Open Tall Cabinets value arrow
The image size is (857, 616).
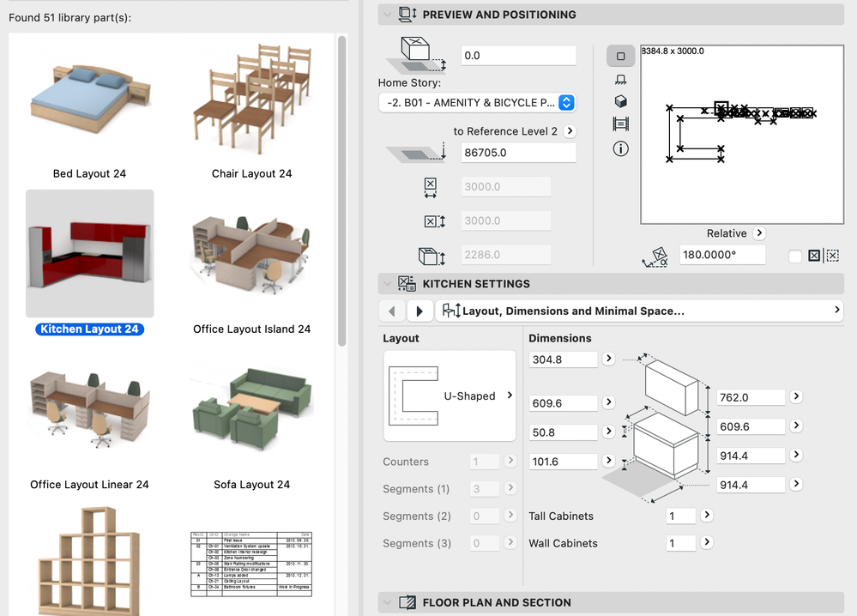[x=707, y=515]
